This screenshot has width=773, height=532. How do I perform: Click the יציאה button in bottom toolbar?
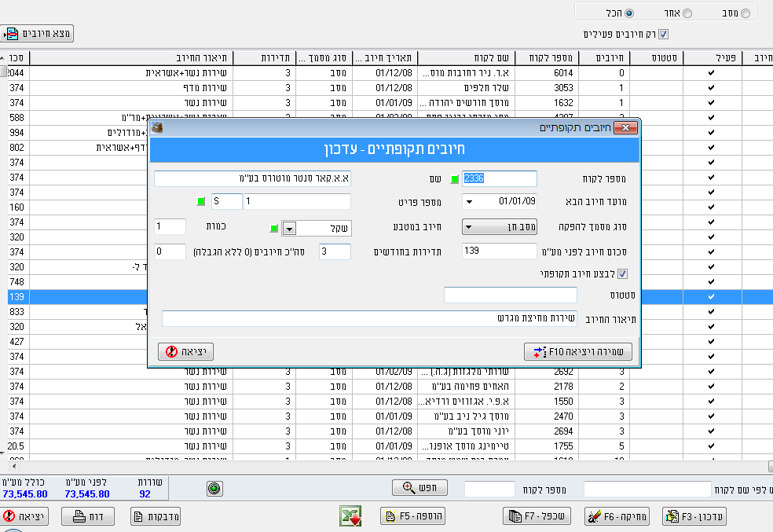click(24, 516)
